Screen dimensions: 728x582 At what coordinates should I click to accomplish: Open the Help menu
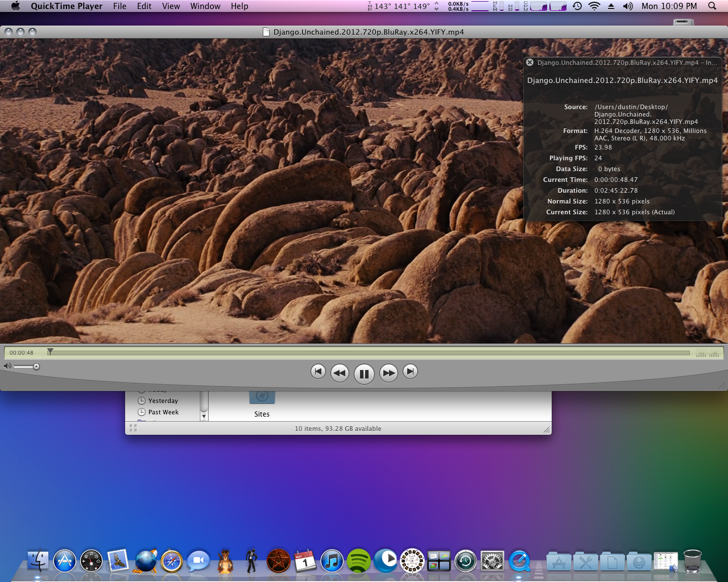(239, 6)
